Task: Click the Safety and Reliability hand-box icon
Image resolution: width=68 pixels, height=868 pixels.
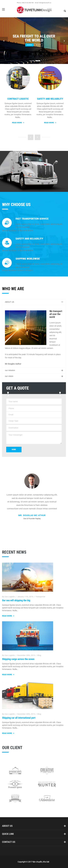Action: 7,242
